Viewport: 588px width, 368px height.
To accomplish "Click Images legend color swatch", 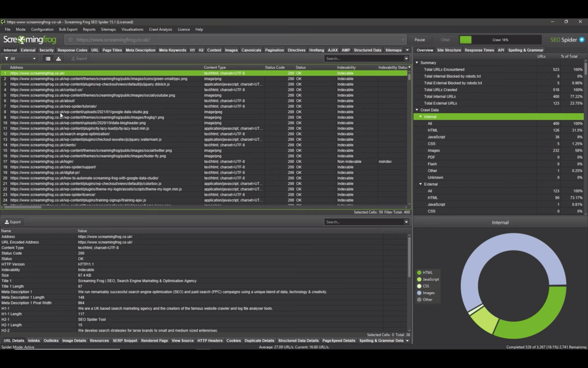I will [x=419, y=293].
